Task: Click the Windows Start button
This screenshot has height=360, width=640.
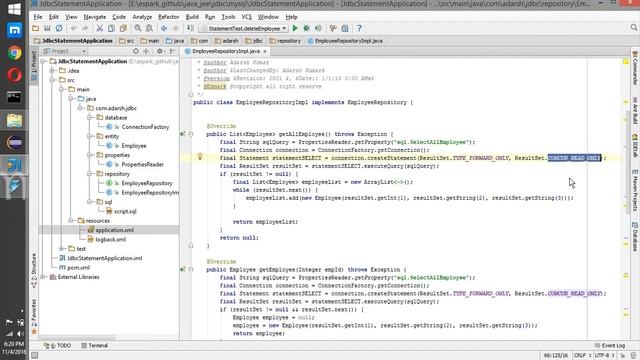Action: (14, 9)
